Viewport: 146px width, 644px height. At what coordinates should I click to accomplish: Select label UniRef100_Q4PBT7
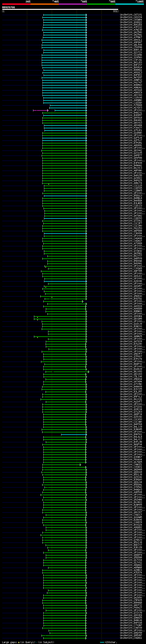click(x=131, y=156)
